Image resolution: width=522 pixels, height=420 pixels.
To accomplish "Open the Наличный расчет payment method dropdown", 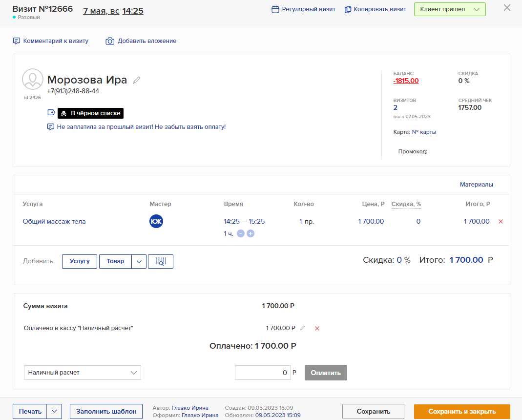I will (x=82, y=373).
